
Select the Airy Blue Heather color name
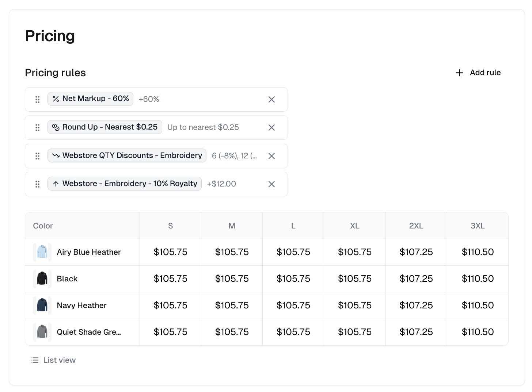point(89,252)
